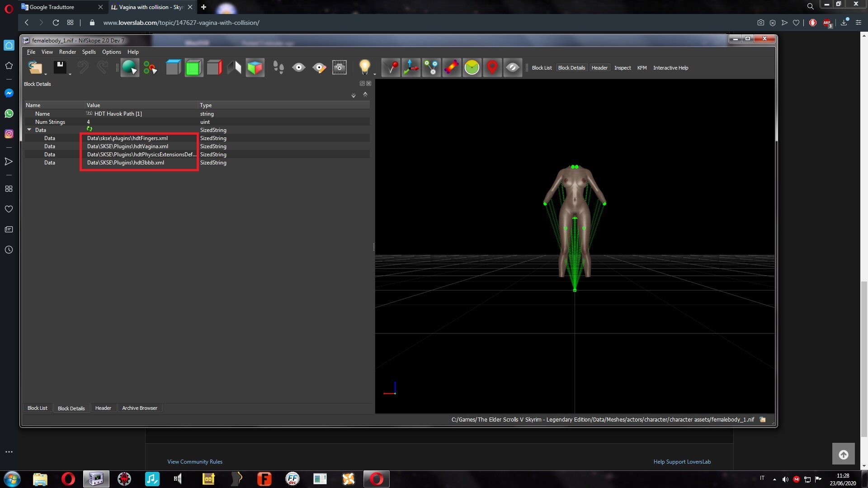Screen dimensions: 868x488
Task: Toggle Show Nodes button
Action: click(431, 68)
